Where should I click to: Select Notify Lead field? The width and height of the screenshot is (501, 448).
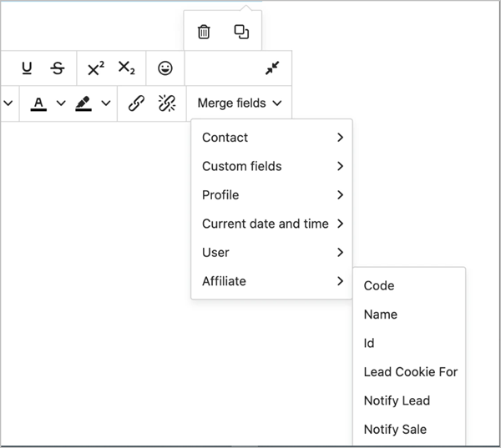[x=409, y=400]
